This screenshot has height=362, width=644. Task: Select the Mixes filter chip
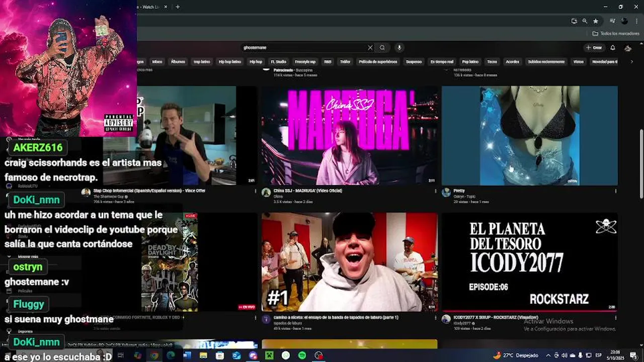pyautogui.click(x=157, y=62)
